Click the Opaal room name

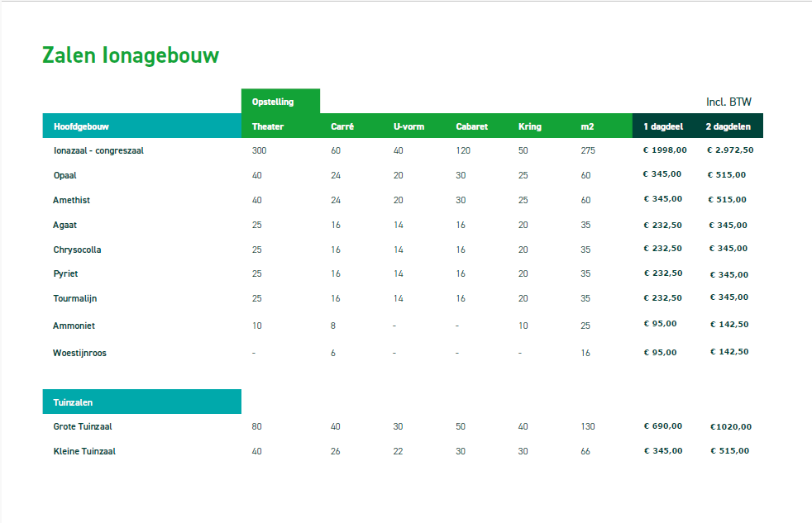pos(64,175)
